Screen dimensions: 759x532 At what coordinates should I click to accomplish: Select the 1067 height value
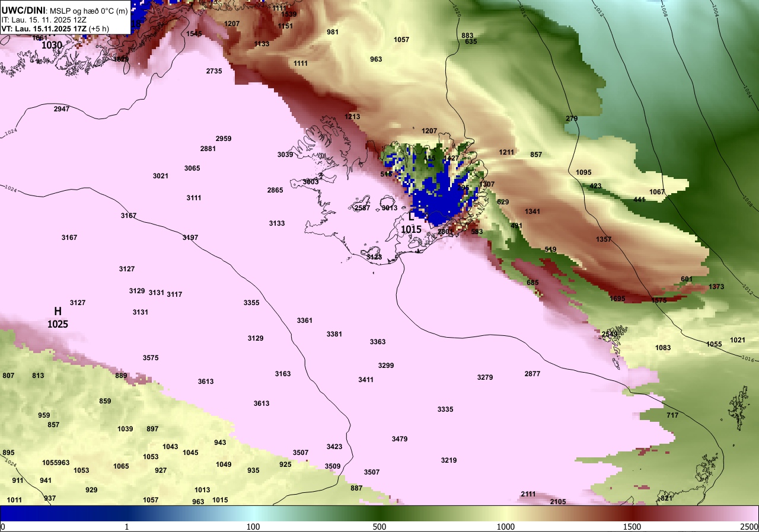click(657, 192)
